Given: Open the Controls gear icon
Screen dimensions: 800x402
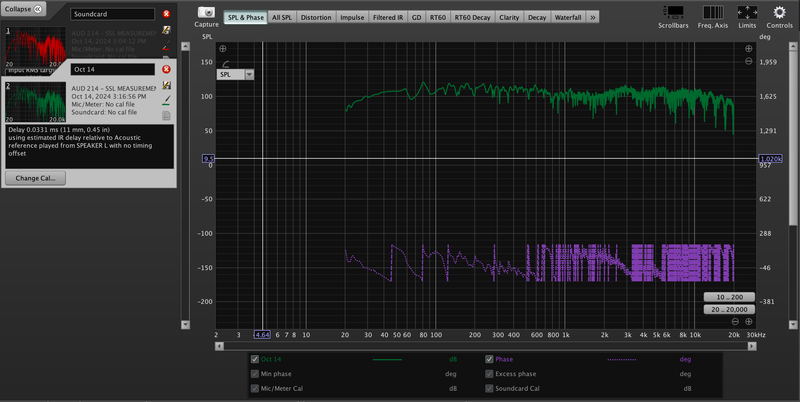Looking at the screenshot, I should click(x=780, y=12).
